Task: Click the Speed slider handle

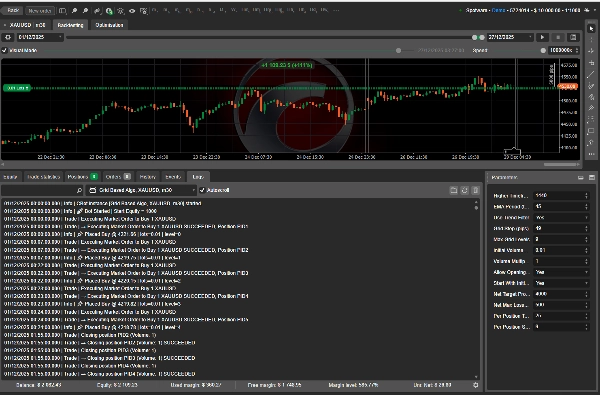Action: click(543, 50)
